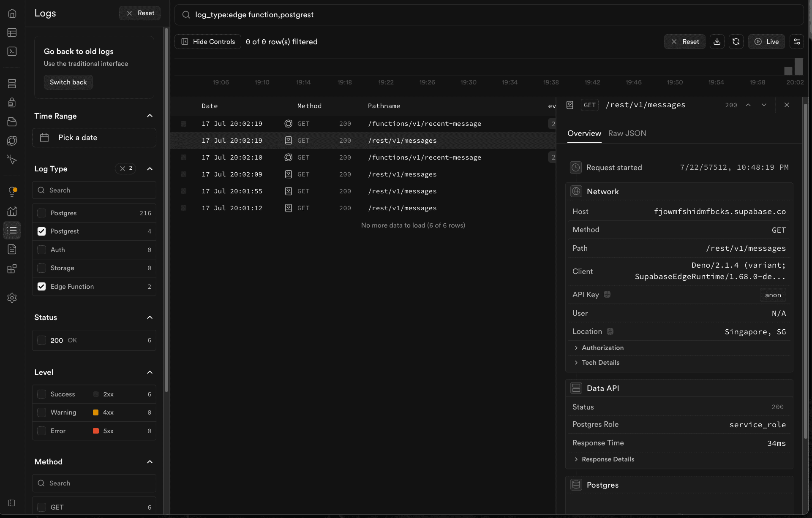This screenshot has height=518, width=812.
Task: Collapse the Time Range filter section
Action: pos(150,116)
